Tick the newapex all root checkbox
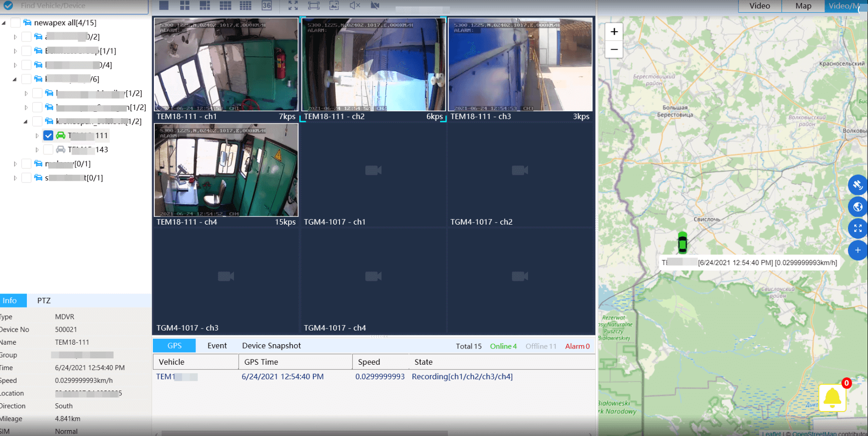 click(x=16, y=23)
